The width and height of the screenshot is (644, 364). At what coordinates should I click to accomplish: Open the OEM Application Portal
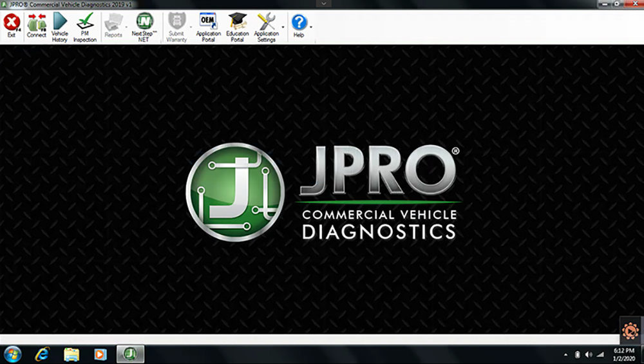(x=208, y=28)
